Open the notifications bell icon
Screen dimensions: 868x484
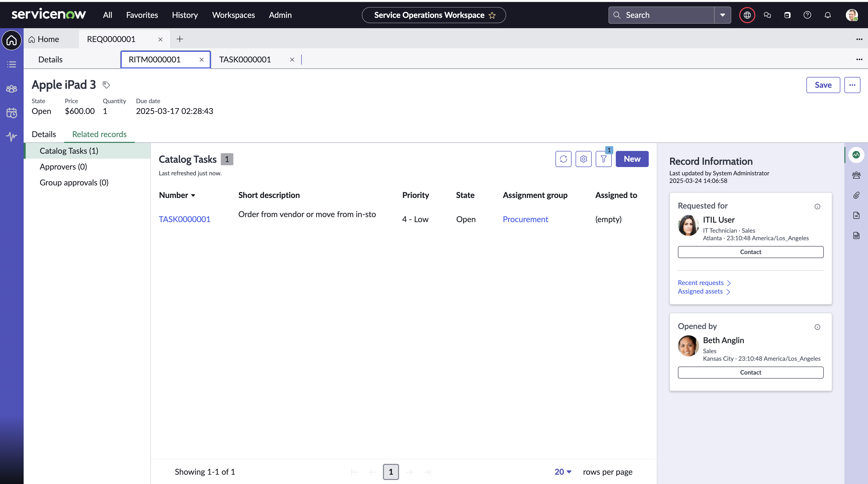(828, 15)
